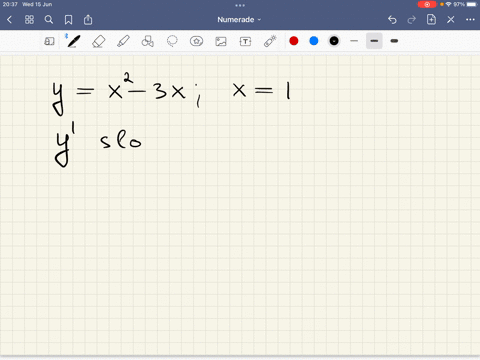Select the Text box tool
Viewport: 480px width, 360px height.
245,41
